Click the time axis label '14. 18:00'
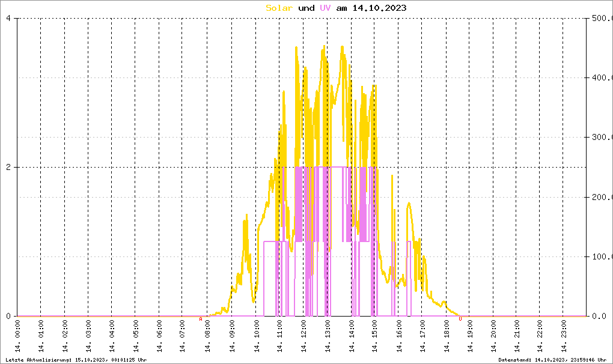 pyautogui.click(x=447, y=336)
